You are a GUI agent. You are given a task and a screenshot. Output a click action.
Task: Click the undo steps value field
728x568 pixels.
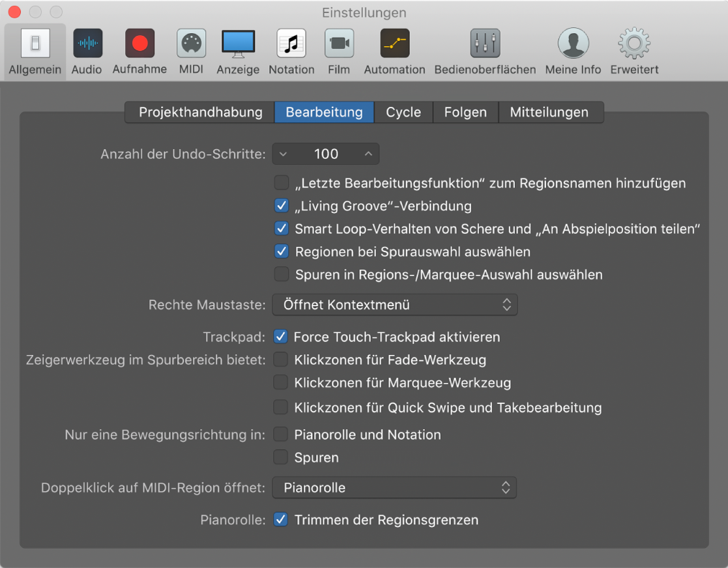[x=326, y=154]
